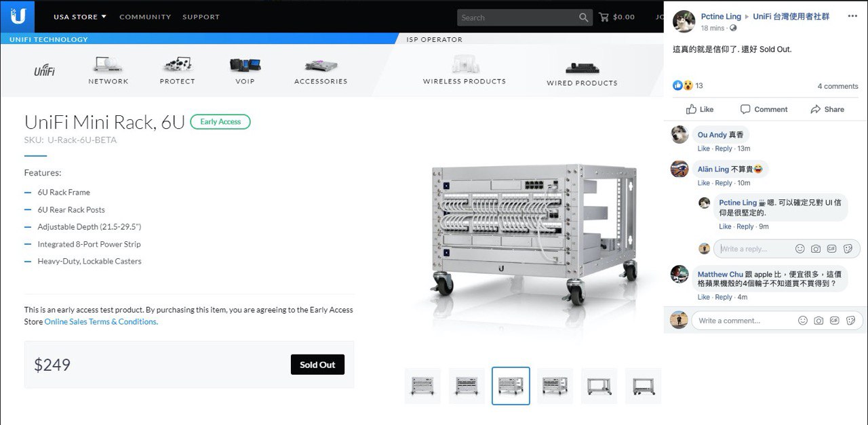Click the Early Access badge

[x=220, y=122]
